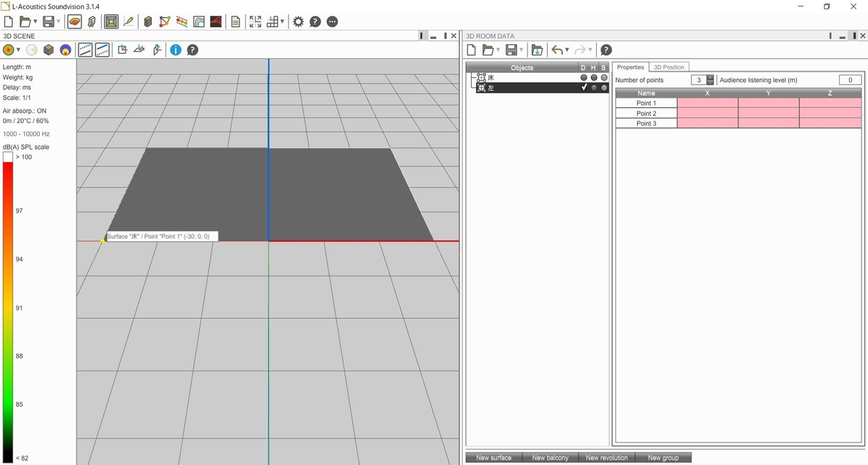The image size is (868, 465).
Task: Save project with main toolbar floppy icon
Action: point(48,22)
